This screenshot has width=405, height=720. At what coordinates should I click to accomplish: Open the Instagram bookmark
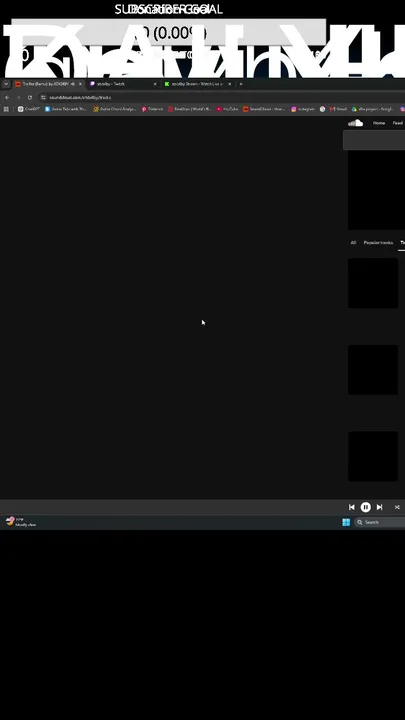coord(303,109)
